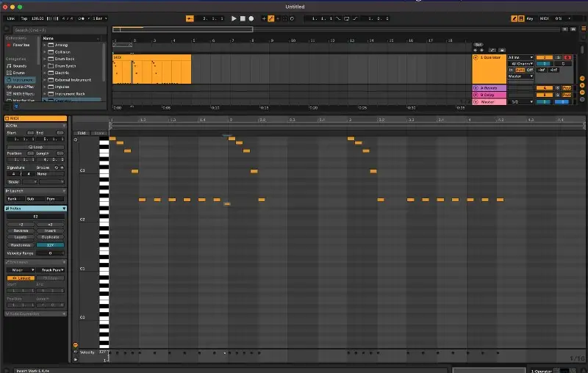Click the Velocity Range value field
The height and width of the screenshot is (373, 588).
point(50,253)
